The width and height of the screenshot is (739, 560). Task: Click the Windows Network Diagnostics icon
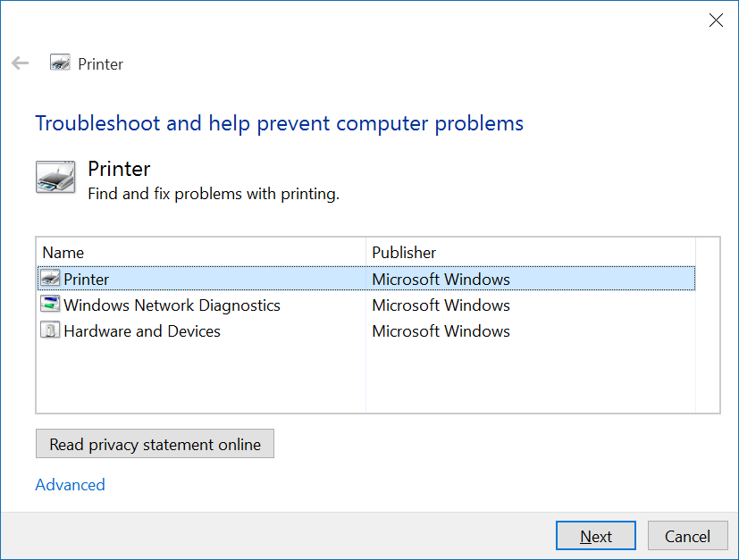pos(51,305)
